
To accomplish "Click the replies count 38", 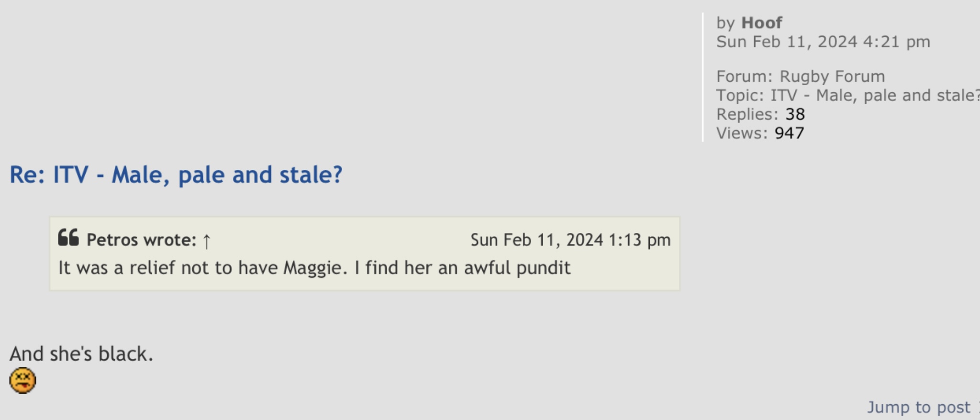I will [x=795, y=114].
